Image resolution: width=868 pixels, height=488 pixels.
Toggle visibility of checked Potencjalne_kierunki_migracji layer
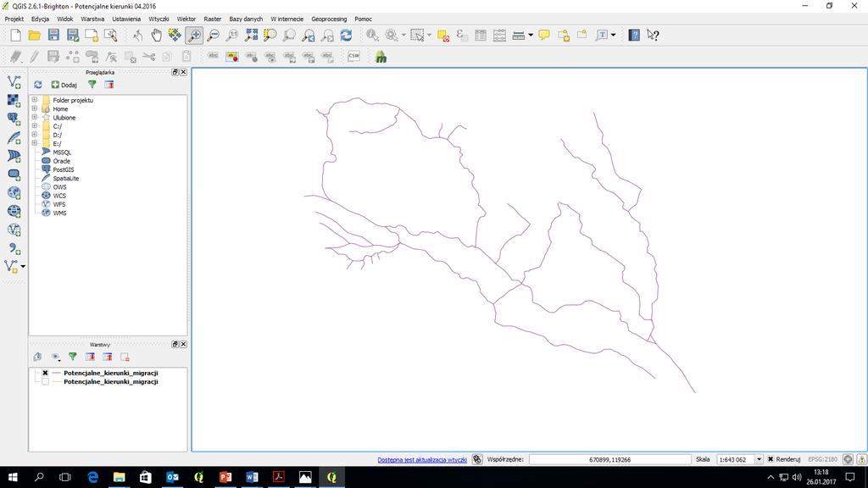pyautogui.click(x=46, y=373)
